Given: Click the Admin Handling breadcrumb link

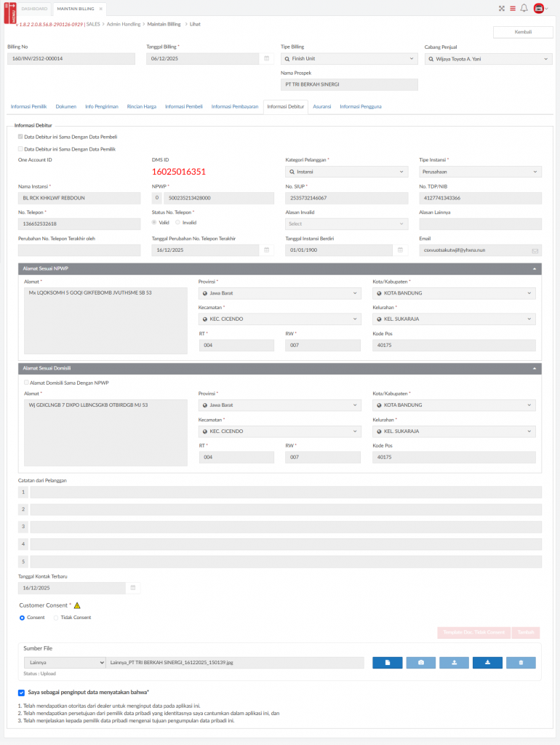Looking at the screenshot, I should [124, 24].
